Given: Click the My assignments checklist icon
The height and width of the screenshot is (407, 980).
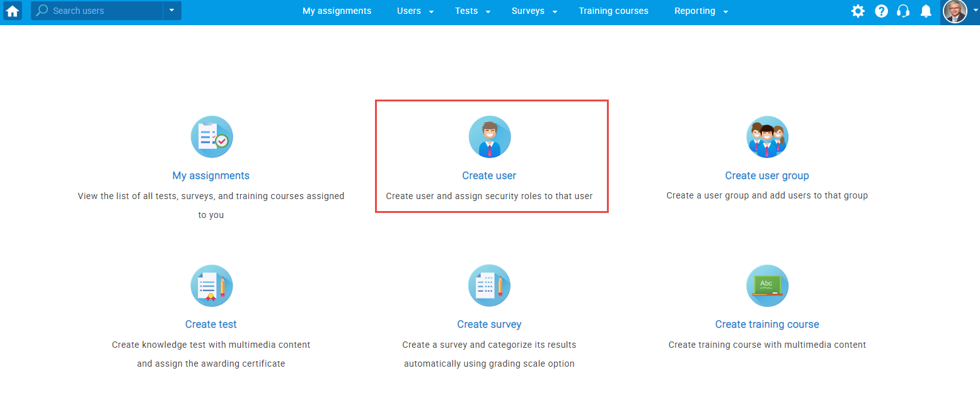Looking at the screenshot, I should click(212, 137).
